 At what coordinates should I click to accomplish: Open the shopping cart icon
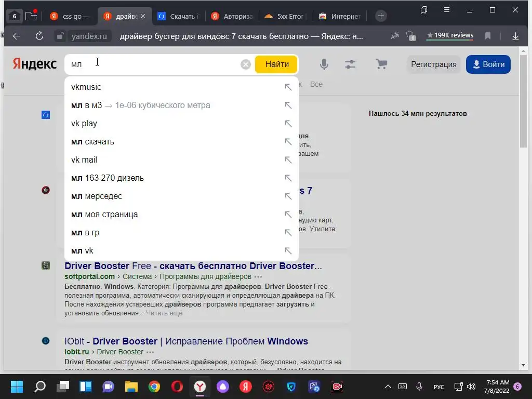point(381,64)
